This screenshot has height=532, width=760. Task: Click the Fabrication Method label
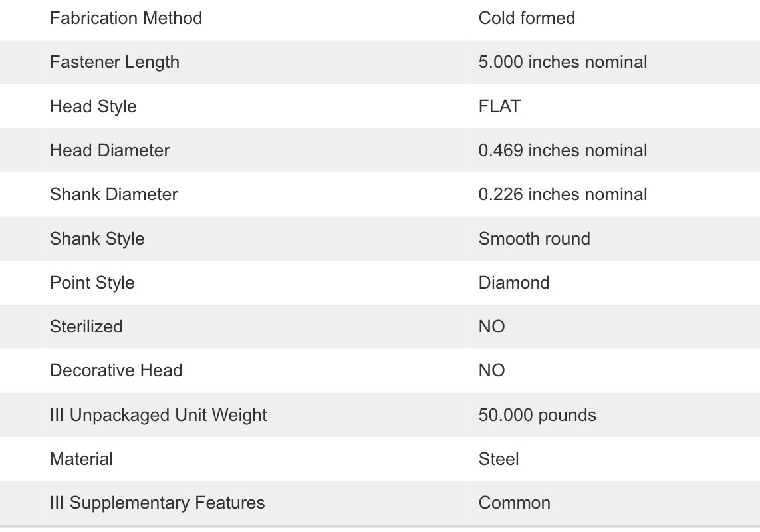click(126, 18)
